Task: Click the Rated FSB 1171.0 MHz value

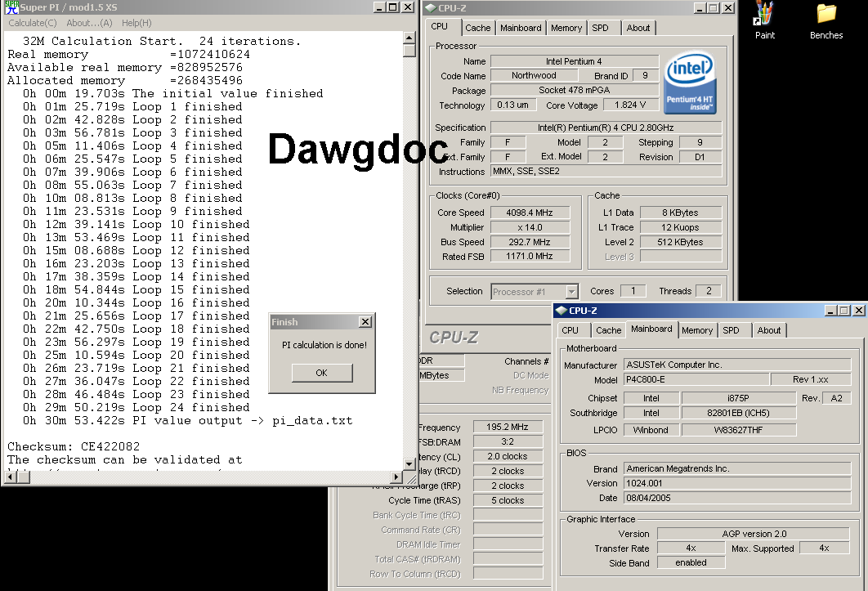Action: tap(530, 256)
